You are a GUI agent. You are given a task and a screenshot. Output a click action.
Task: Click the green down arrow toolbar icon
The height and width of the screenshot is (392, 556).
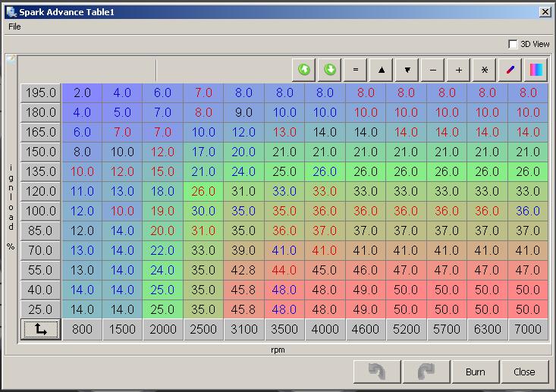pyautogui.click(x=330, y=70)
